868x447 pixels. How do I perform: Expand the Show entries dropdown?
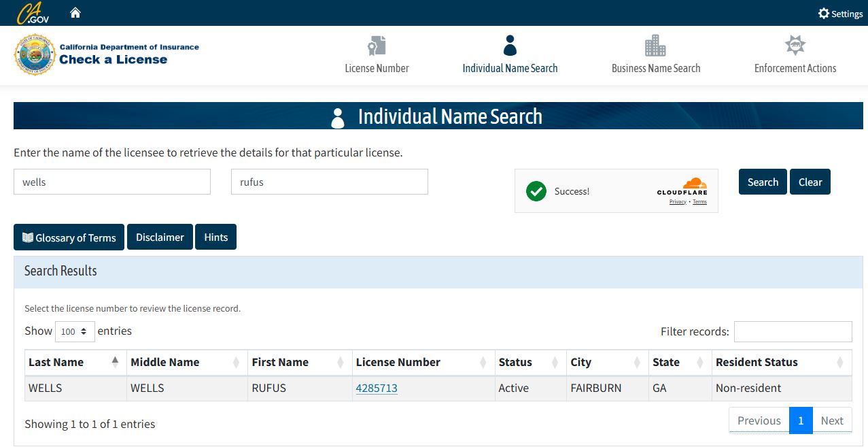tap(75, 331)
